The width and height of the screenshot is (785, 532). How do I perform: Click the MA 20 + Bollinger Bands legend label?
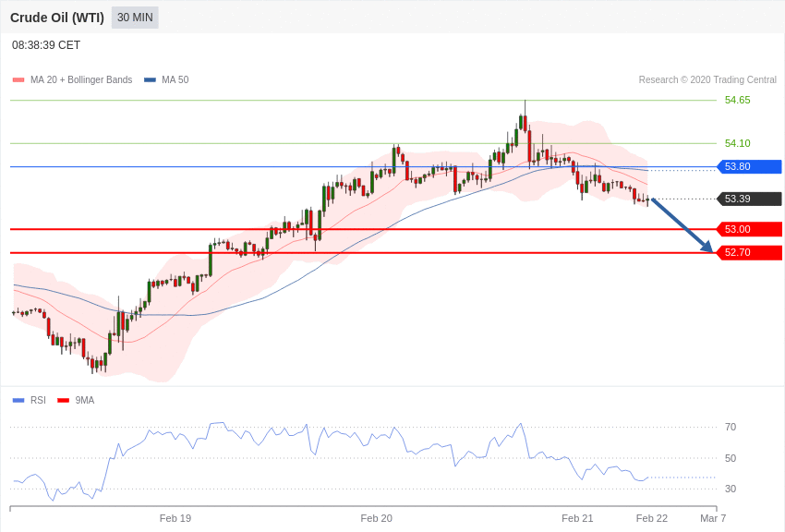(x=81, y=79)
